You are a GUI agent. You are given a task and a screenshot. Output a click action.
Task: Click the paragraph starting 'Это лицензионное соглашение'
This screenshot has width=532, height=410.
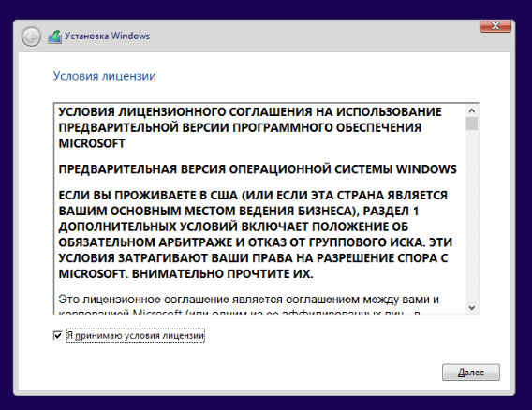(x=249, y=304)
